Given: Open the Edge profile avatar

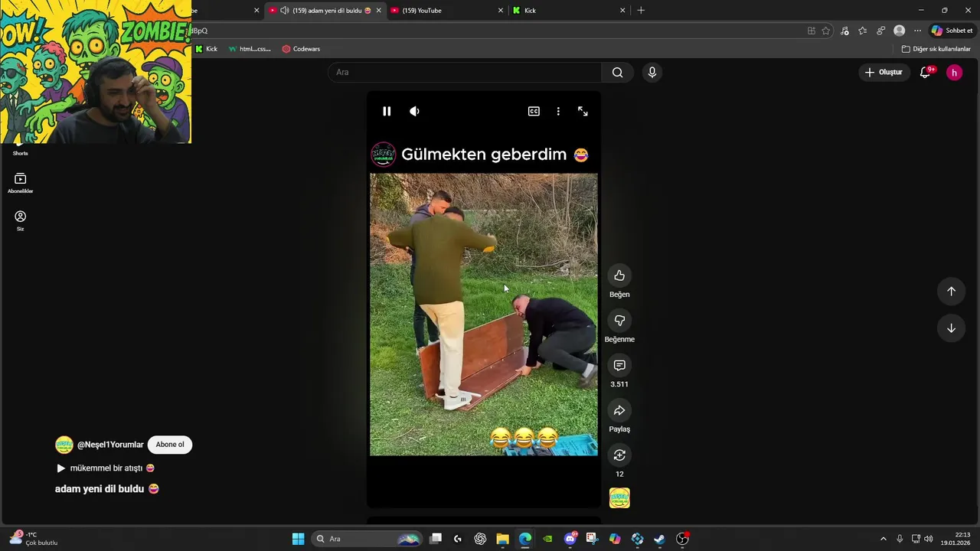Looking at the screenshot, I should click(900, 31).
